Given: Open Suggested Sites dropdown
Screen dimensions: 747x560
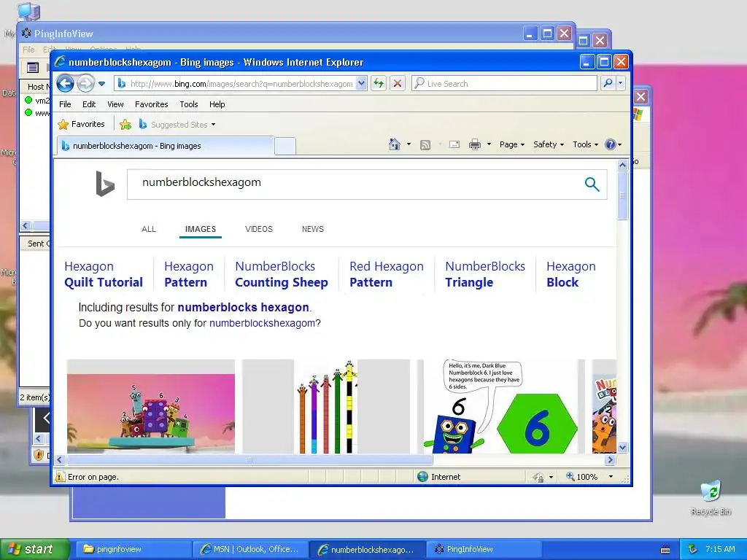Looking at the screenshot, I should tap(177, 124).
